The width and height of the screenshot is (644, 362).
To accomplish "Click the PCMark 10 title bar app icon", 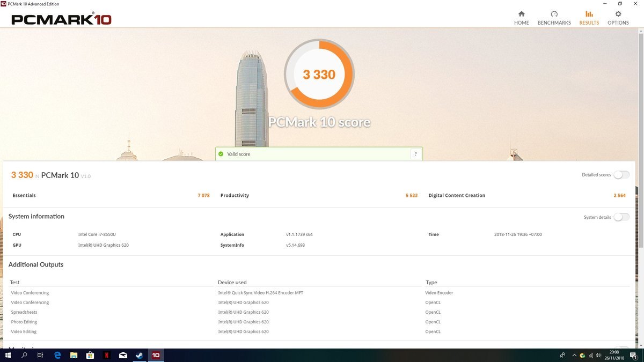I will coord(4,3).
